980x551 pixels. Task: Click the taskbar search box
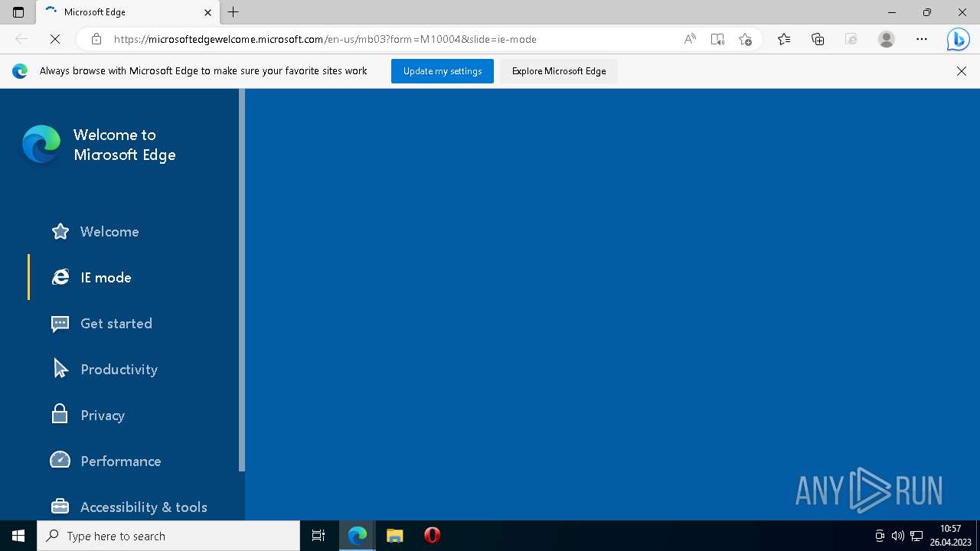pyautogui.click(x=168, y=536)
